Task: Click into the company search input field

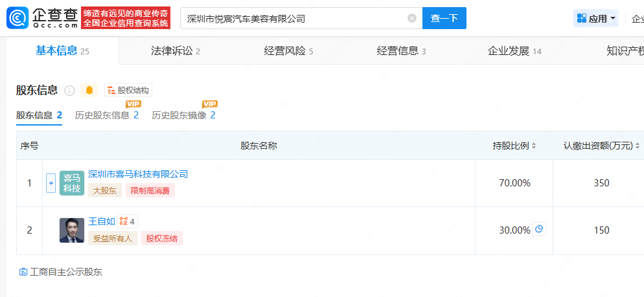Action: click(295, 18)
